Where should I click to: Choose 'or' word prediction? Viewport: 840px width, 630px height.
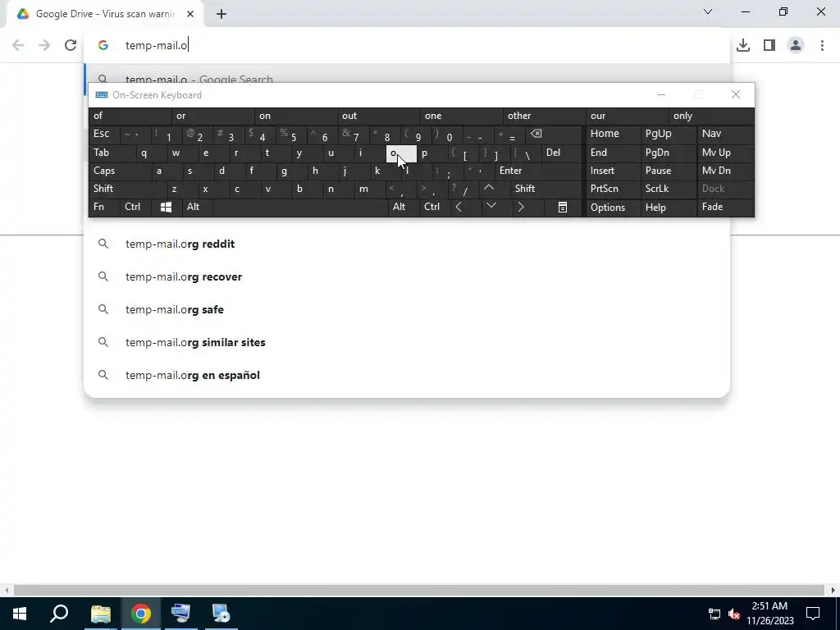(212, 116)
